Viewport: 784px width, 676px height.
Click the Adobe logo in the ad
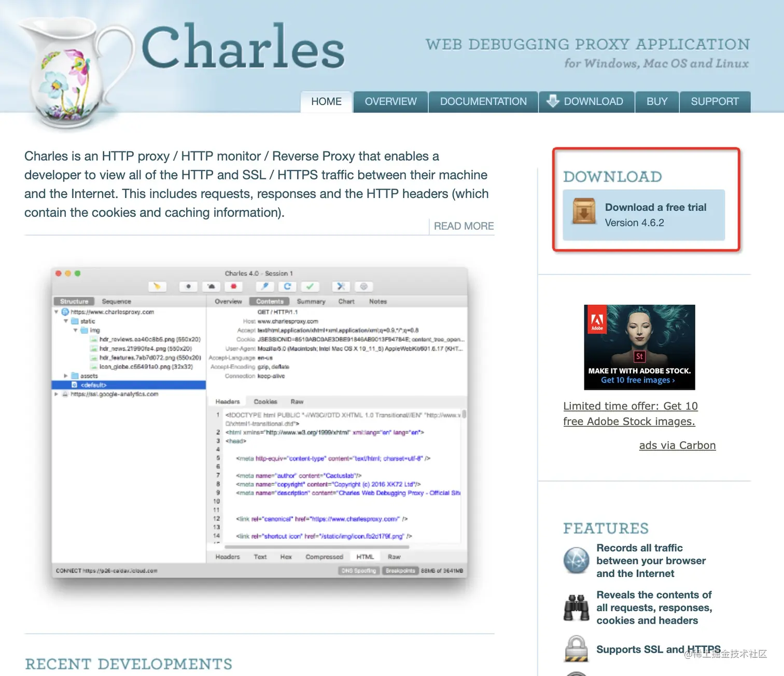(597, 319)
